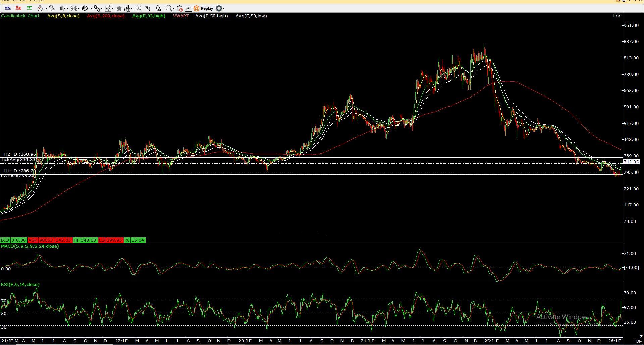Screen dimensions: 644x345
Task: Select the Avg(S,200,close) indicator label
Action: [106, 16]
